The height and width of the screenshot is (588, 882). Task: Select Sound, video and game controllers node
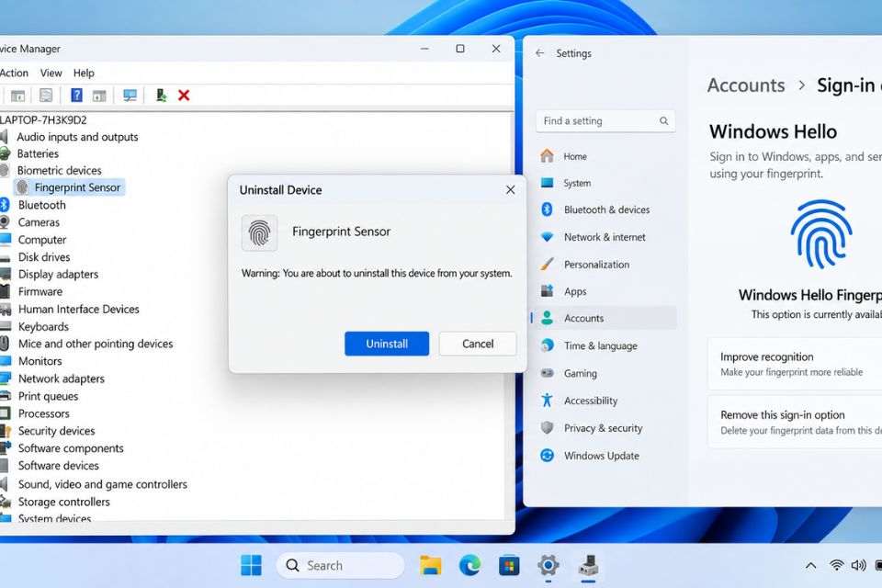click(102, 484)
